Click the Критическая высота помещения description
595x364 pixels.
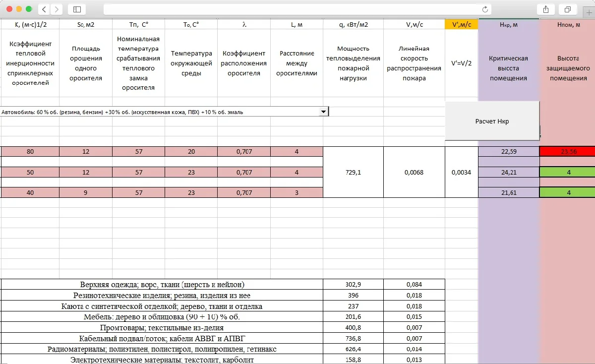click(509, 68)
